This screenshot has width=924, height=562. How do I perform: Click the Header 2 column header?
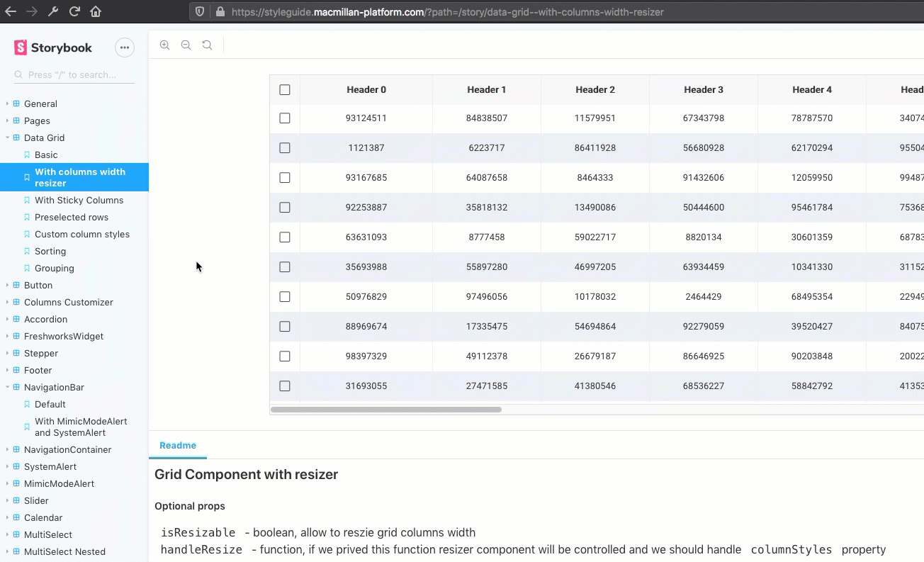(595, 90)
